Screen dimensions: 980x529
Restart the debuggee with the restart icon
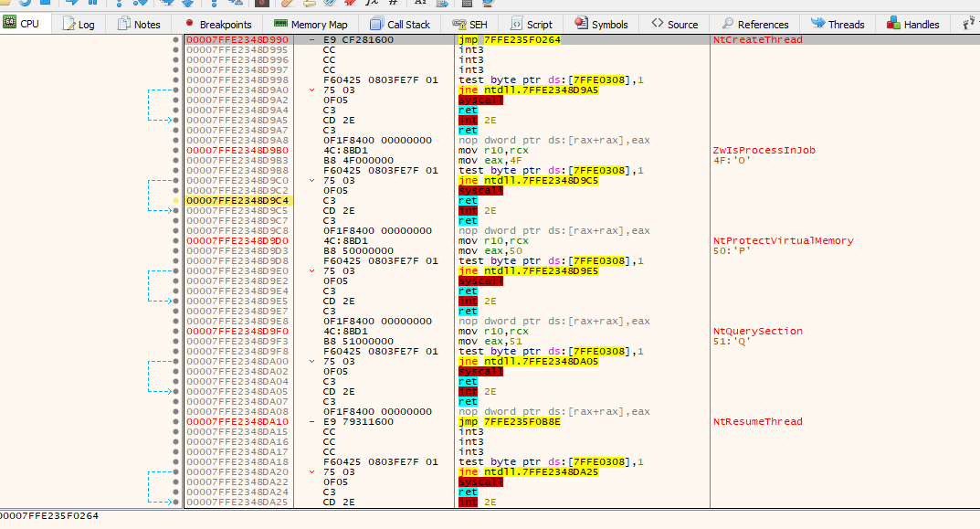point(24,5)
